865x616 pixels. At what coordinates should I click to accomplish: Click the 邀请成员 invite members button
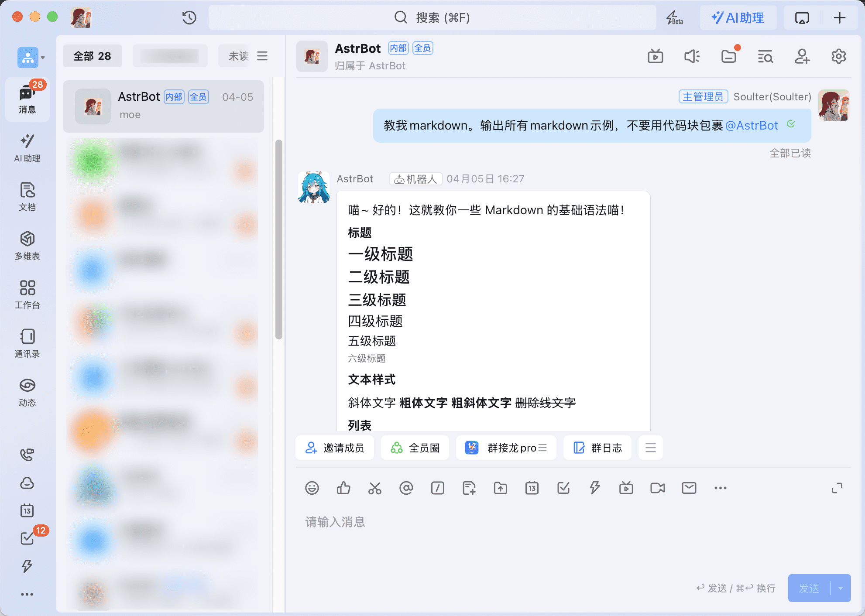[x=334, y=448]
